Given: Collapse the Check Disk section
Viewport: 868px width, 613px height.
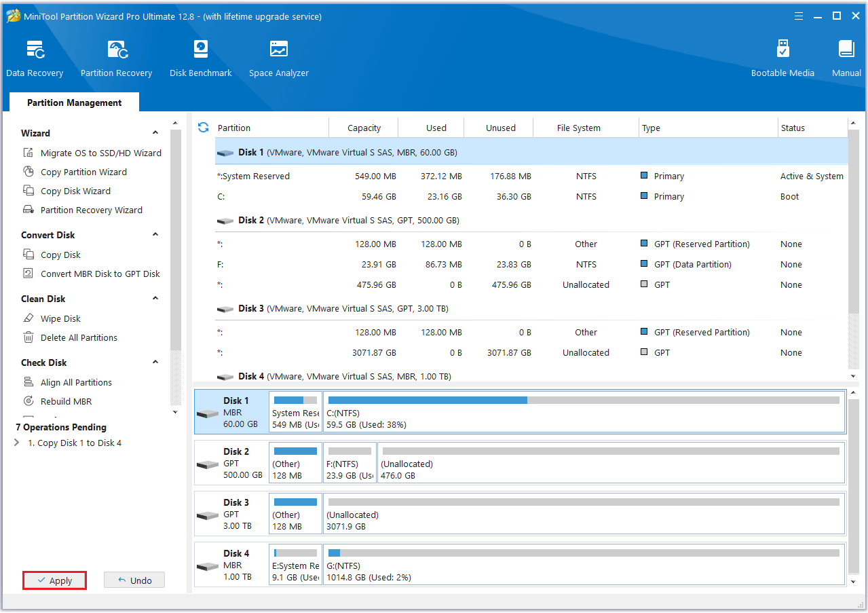Looking at the screenshot, I should click(x=155, y=363).
